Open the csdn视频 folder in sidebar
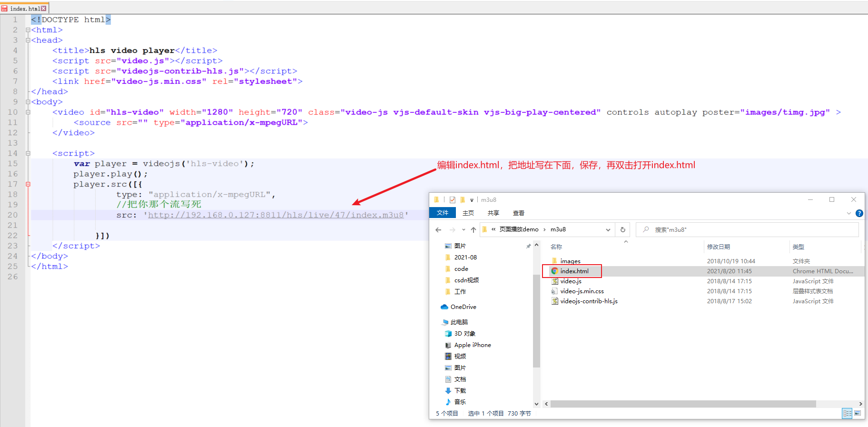The width and height of the screenshot is (868, 427). pos(466,280)
